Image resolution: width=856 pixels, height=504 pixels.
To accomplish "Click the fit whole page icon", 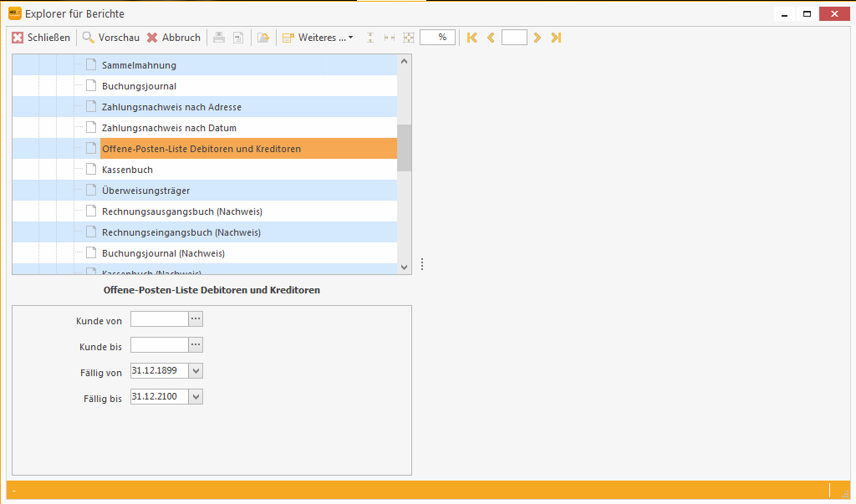I will point(409,37).
